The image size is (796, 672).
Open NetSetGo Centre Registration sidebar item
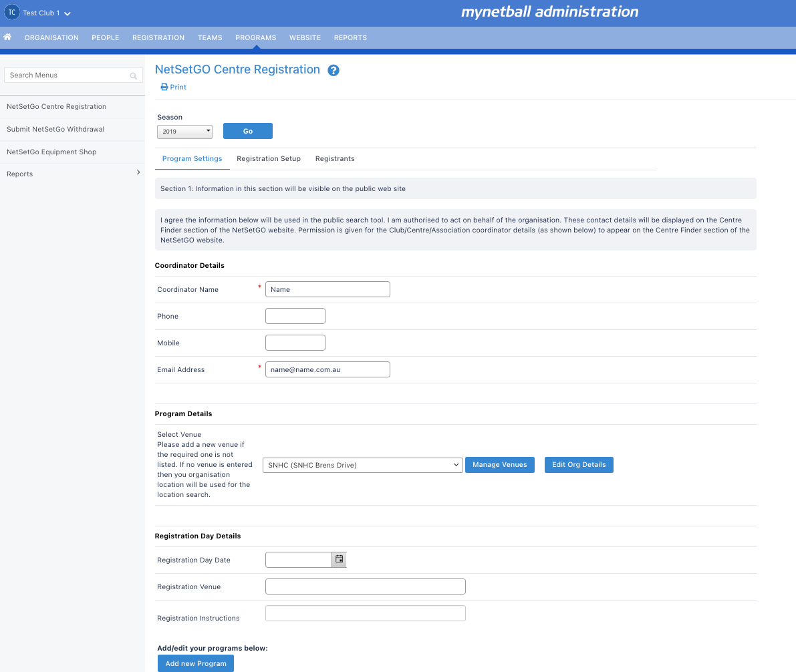[x=72, y=107]
